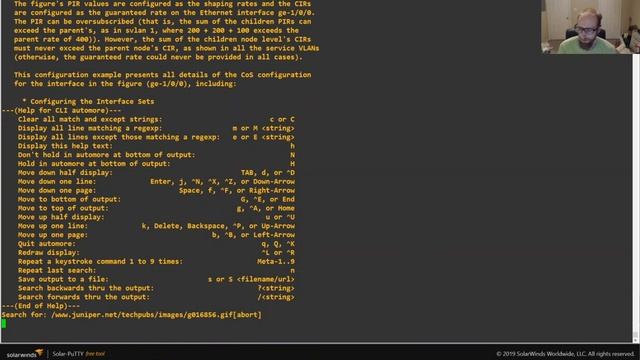Screen dimensions: 640x360
Task: Click 'Redraw display:' line
Action: coord(156,253)
